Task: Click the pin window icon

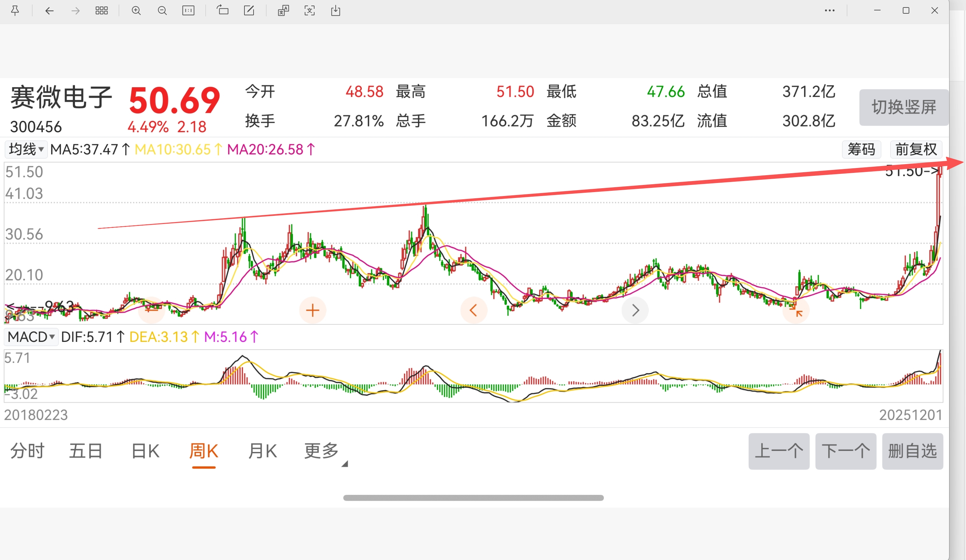Action: [15, 11]
